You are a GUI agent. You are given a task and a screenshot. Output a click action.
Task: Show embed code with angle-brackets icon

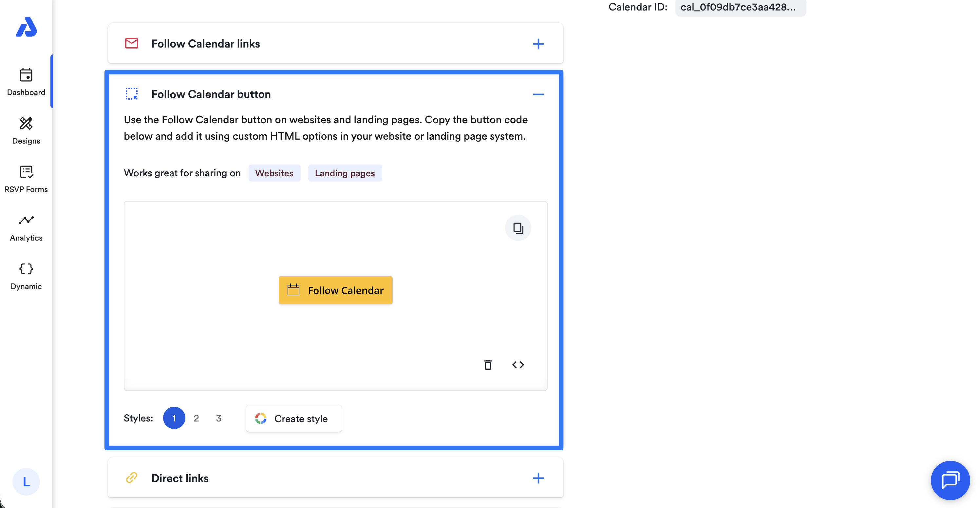(x=518, y=364)
